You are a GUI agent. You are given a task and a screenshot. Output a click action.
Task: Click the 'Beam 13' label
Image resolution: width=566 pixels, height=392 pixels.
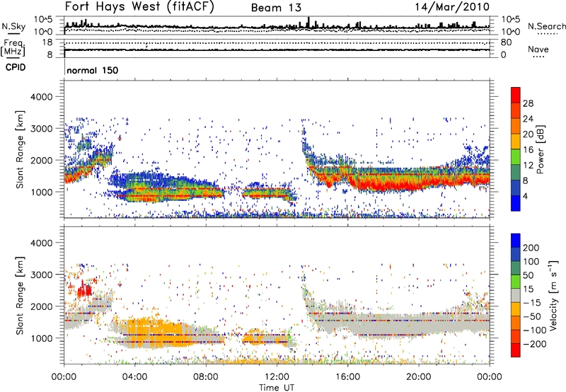click(x=276, y=8)
